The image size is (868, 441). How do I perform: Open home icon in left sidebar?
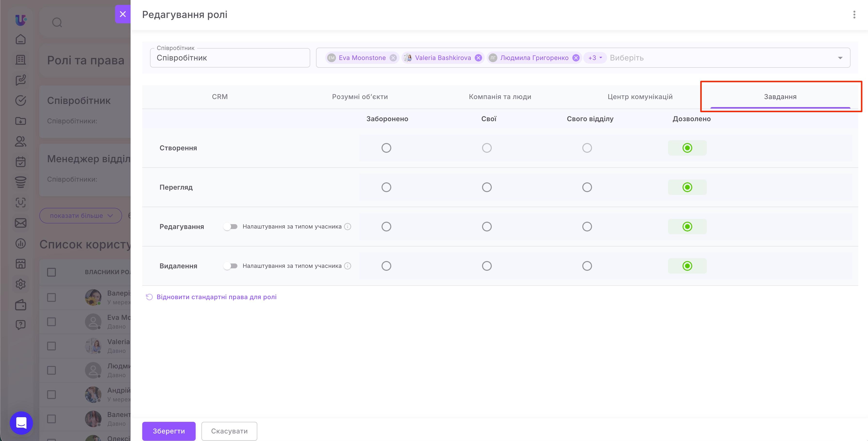21,39
